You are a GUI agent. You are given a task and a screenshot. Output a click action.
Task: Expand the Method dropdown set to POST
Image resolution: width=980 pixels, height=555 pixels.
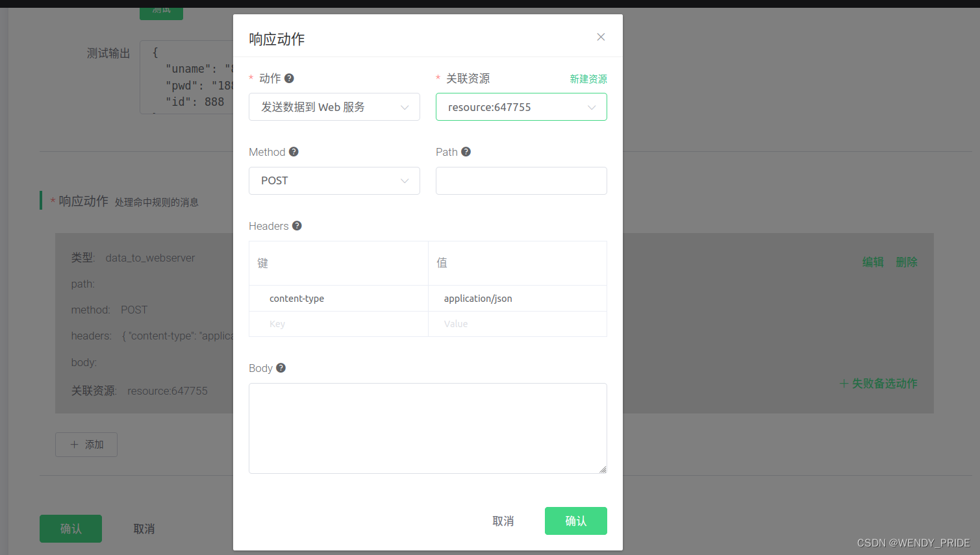[334, 180]
